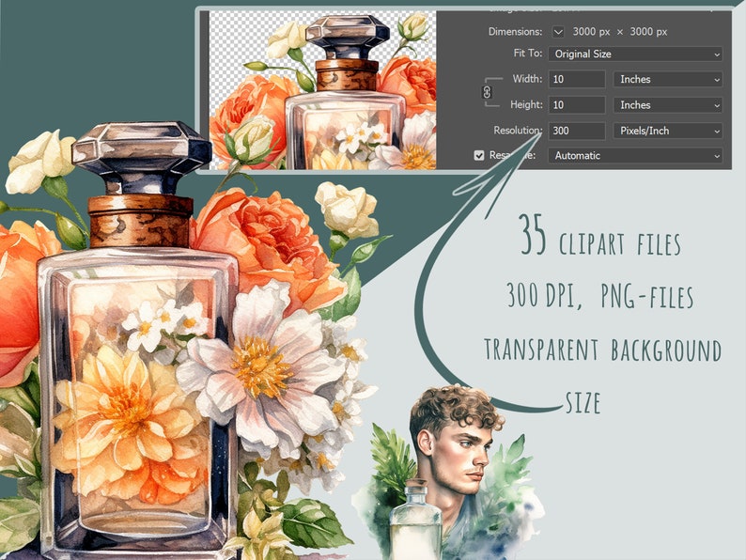This screenshot has height=560, width=746.
Task: Open the Height units Inches dropdown
Action: pyautogui.click(x=668, y=104)
